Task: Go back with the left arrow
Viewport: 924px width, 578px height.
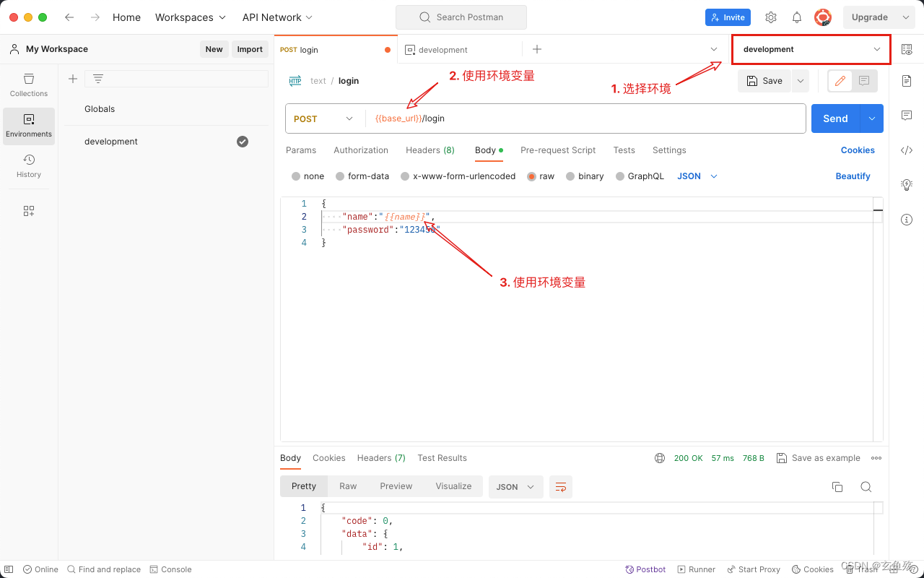Action: coord(69,17)
